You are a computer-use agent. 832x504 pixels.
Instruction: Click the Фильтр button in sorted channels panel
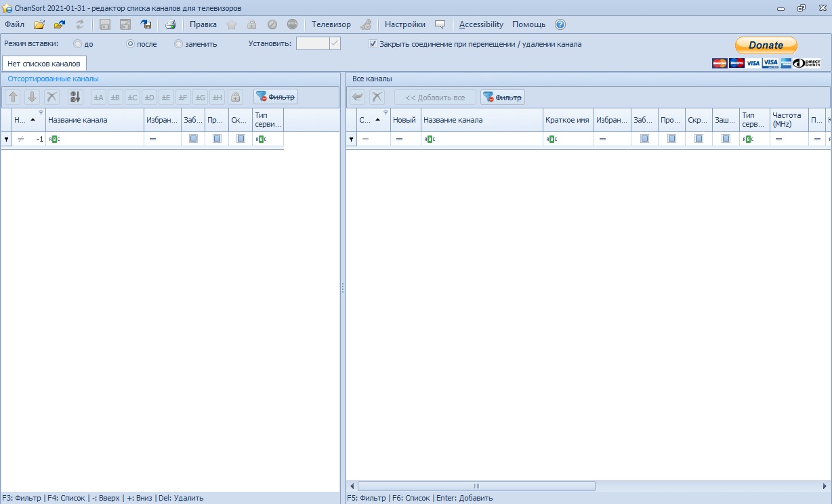[x=276, y=98]
